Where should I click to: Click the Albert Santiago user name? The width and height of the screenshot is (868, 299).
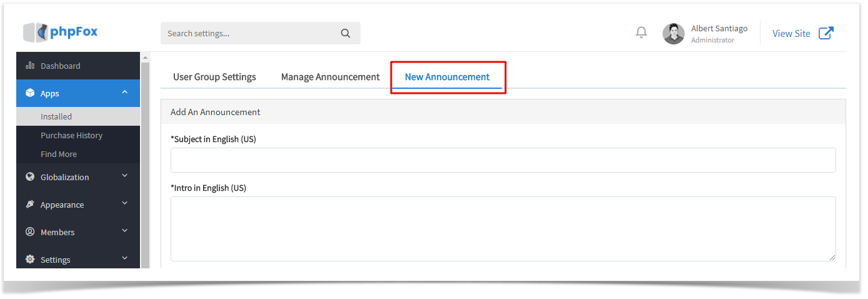click(719, 28)
